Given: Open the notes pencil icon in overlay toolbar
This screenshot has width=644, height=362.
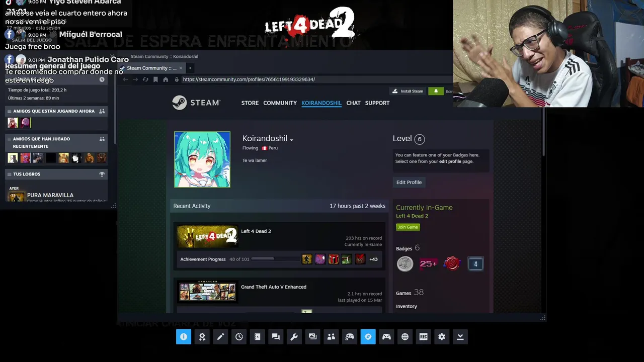Looking at the screenshot, I should coord(220,337).
